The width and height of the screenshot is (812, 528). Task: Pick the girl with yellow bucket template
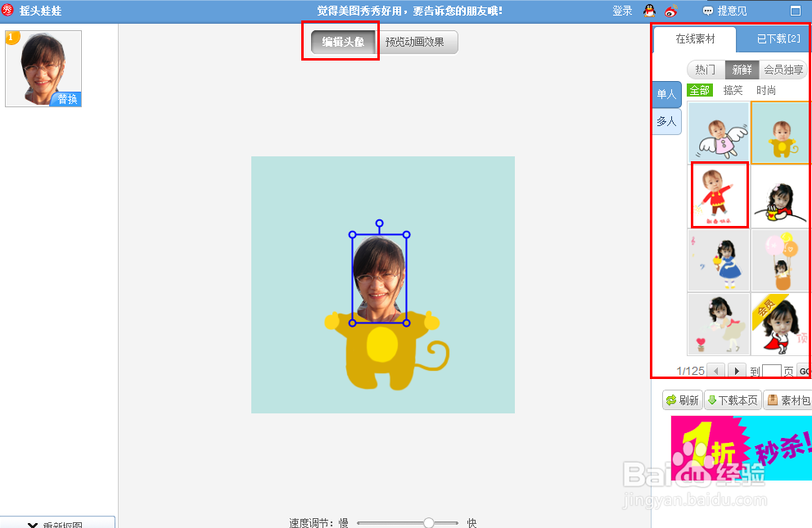click(780, 196)
